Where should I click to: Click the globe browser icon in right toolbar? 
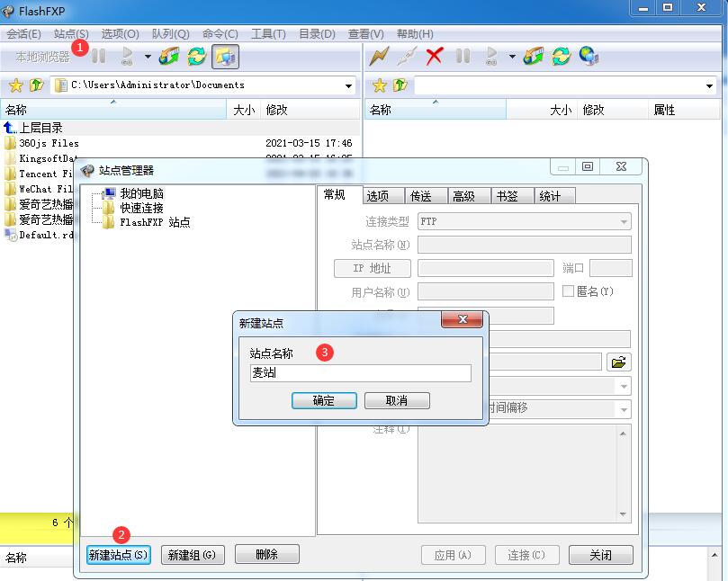589,57
